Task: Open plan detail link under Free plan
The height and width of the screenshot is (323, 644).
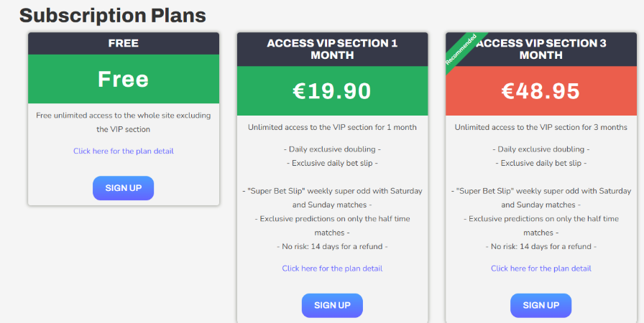Action: [123, 151]
